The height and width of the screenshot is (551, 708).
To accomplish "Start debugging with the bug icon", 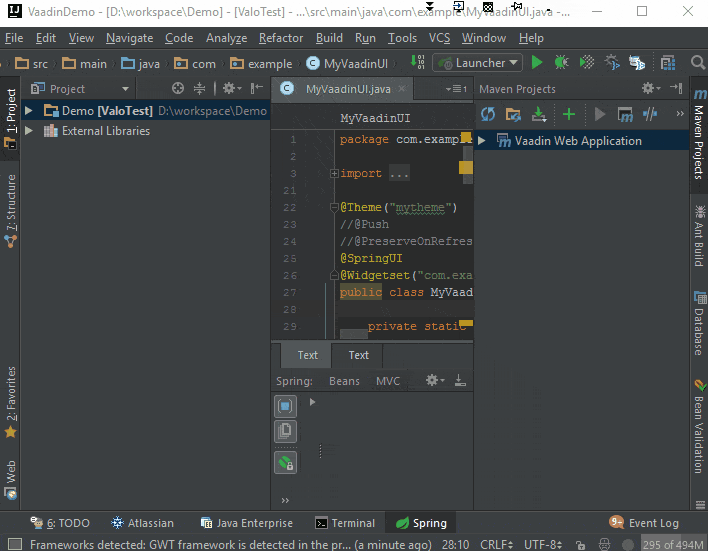I will (x=561, y=63).
